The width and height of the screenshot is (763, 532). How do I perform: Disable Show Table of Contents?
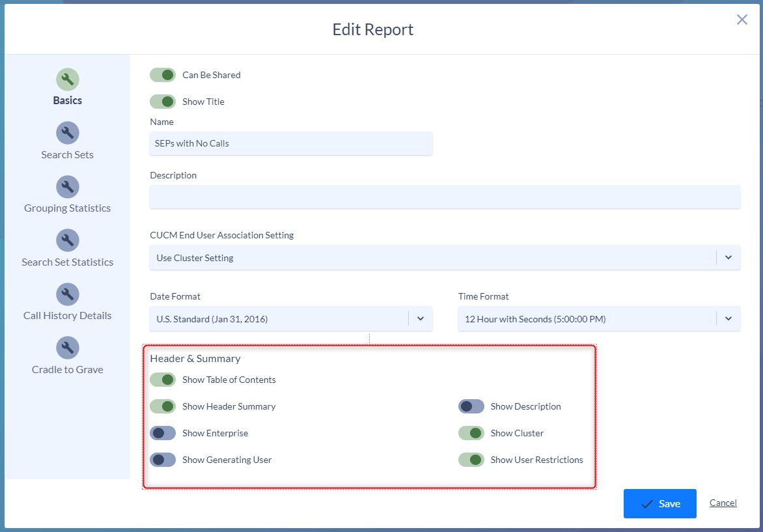click(x=163, y=380)
